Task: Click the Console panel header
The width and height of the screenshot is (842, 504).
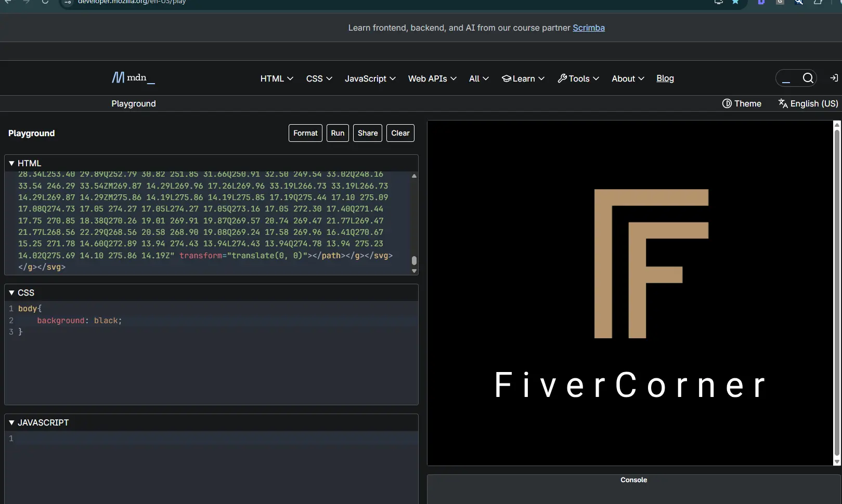Action: click(x=633, y=480)
